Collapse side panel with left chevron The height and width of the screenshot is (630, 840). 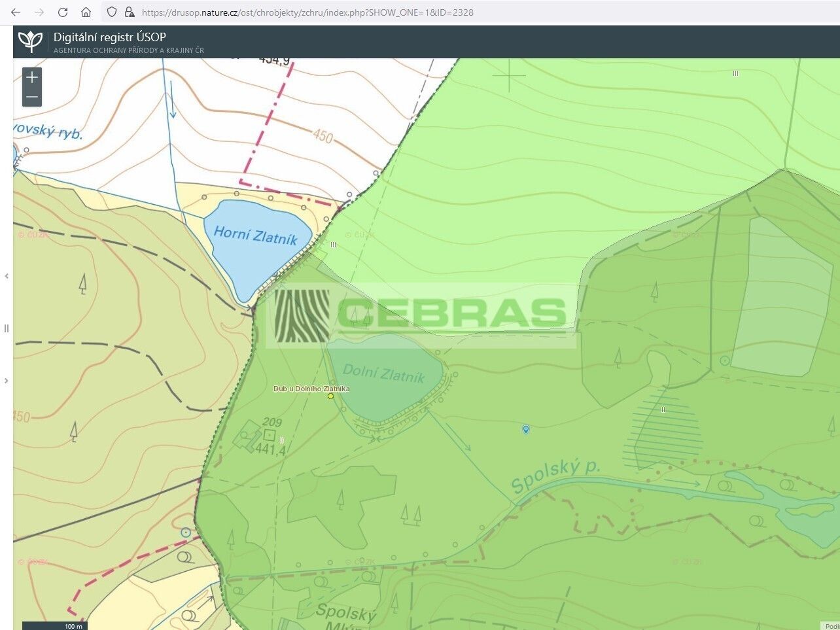point(7,276)
